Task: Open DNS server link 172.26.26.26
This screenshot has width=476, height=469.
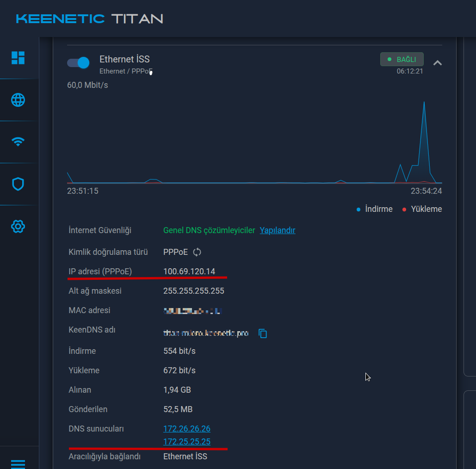Action: tap(187, 429)
